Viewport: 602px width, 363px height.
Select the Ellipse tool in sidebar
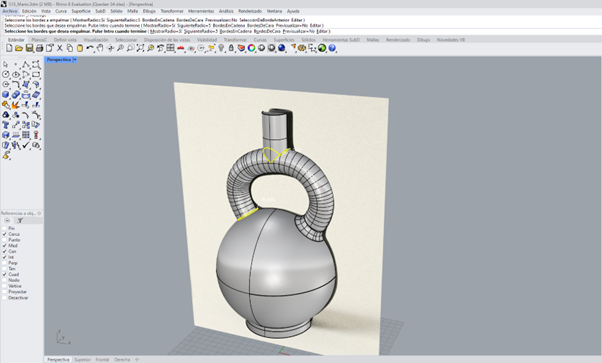tap(16, 74)
